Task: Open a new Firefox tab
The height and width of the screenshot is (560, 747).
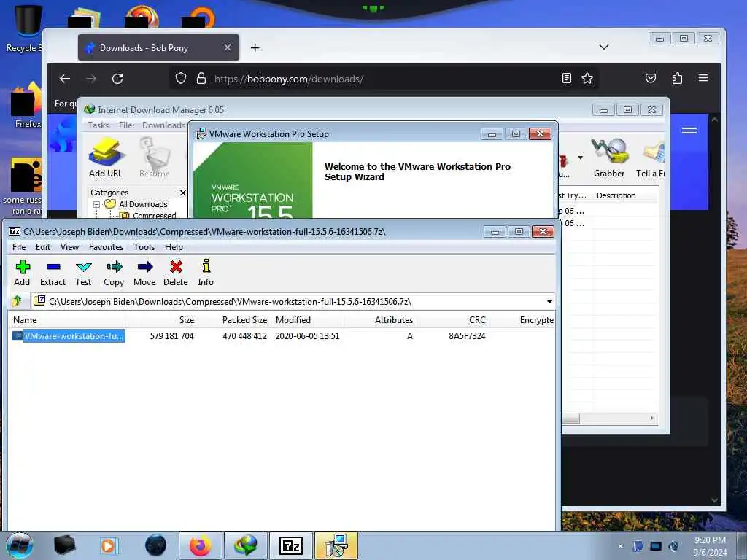Action: tap(255, 47)
